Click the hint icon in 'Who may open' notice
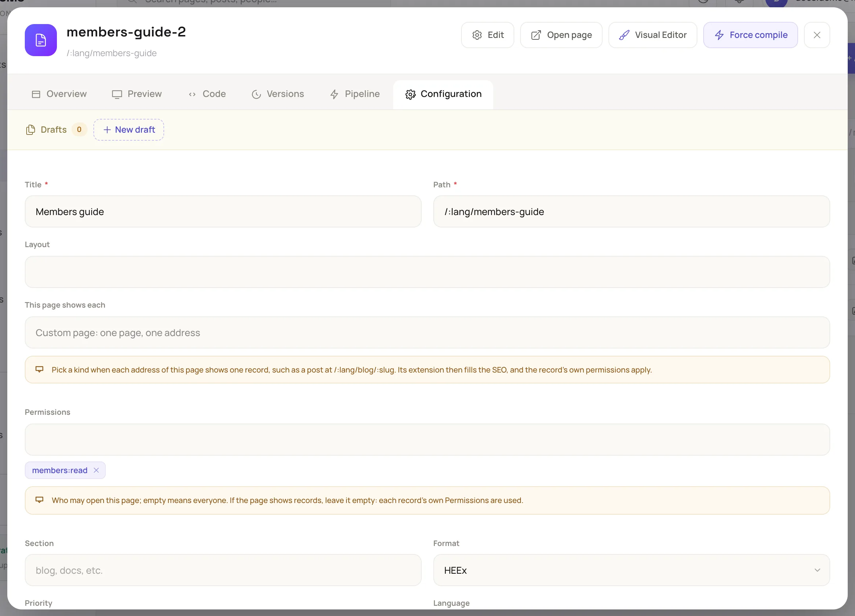Image resolution: width=855 pixels, height=616 pixels. (x=39, y=500)
